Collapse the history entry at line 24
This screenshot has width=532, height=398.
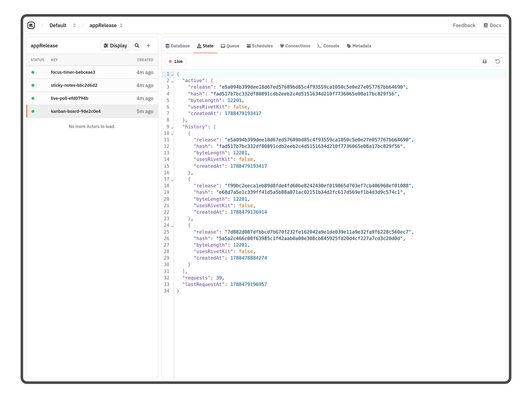[172, 226]
